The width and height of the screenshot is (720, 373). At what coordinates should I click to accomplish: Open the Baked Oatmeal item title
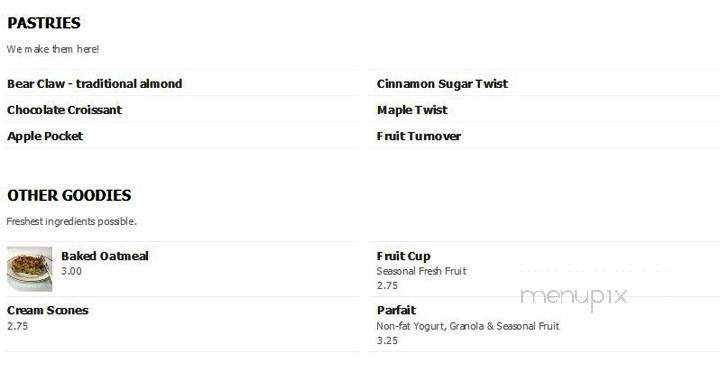pyautogui.click(x=105, y=256)
